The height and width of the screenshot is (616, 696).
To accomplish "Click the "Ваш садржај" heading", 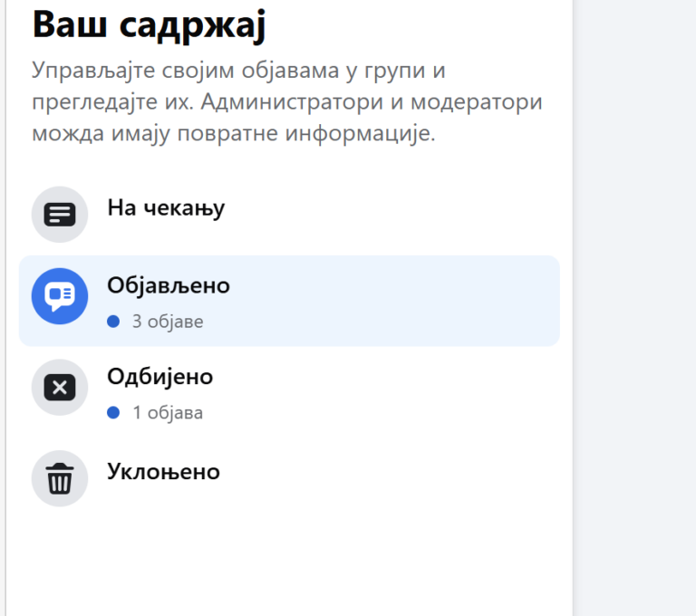I will [x=149, y=24].
